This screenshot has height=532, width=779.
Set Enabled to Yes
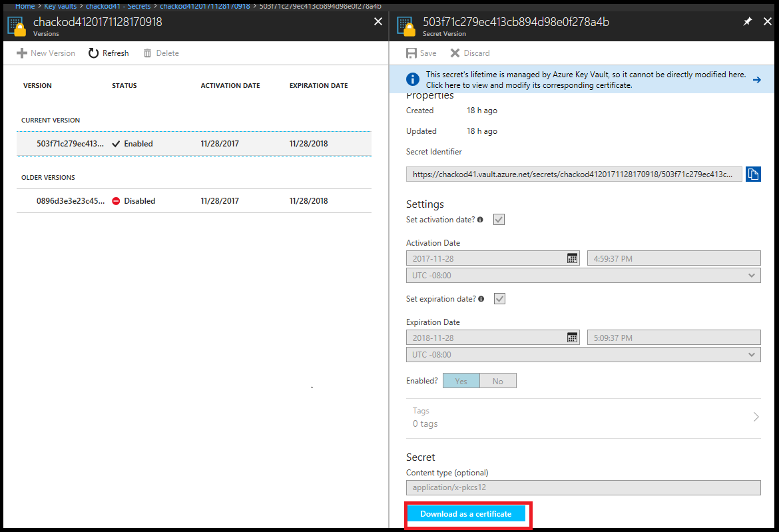pos(461,381)
